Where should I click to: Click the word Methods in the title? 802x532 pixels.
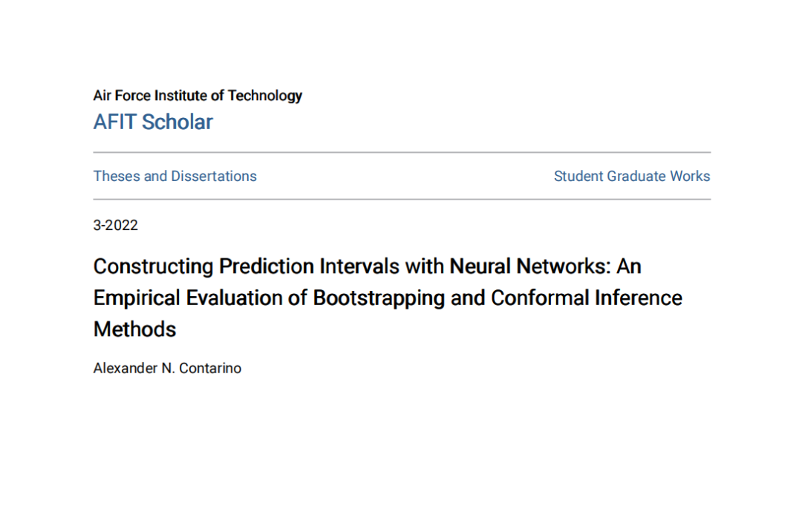pos(134,329)
